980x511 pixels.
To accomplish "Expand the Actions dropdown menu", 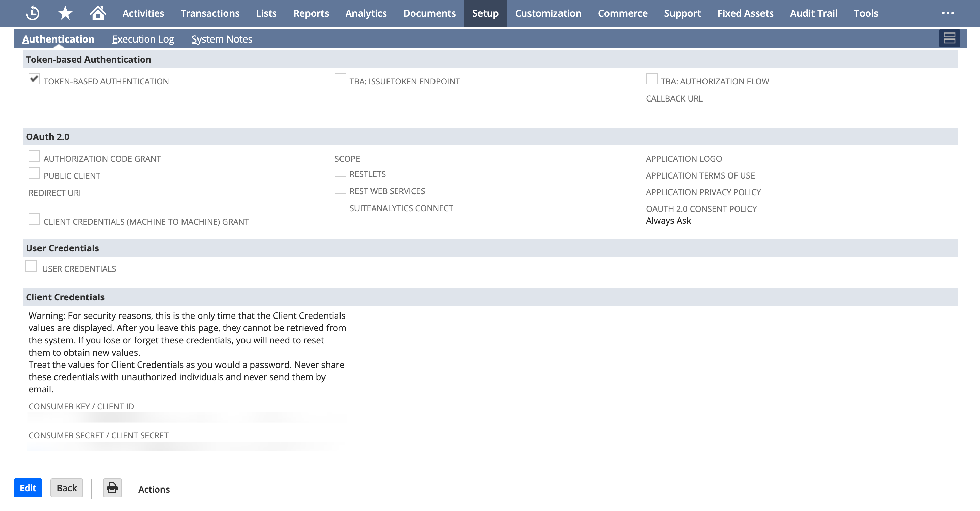I will click(154, 489).
